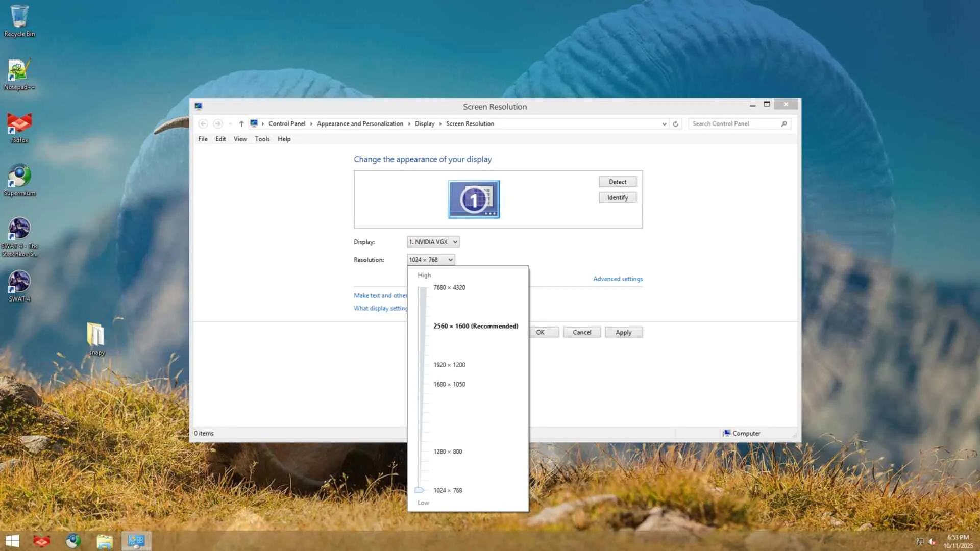Open the Tools menu
Viewport: 980px width, 551px height.
262,139
